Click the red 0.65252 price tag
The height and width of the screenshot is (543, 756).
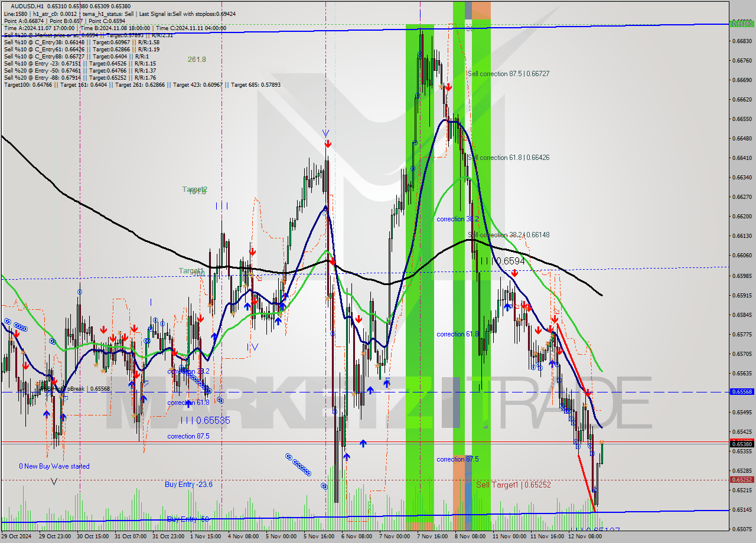coord(742,480)
